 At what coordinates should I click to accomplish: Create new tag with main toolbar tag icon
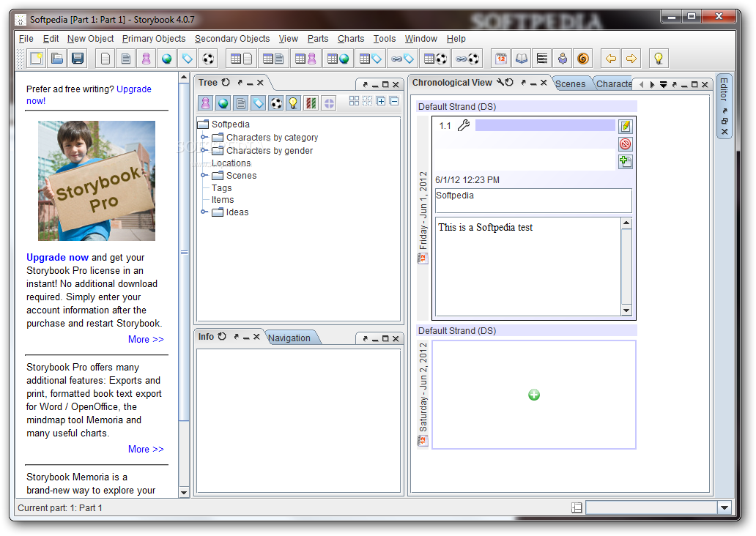(x=188, y=59)
